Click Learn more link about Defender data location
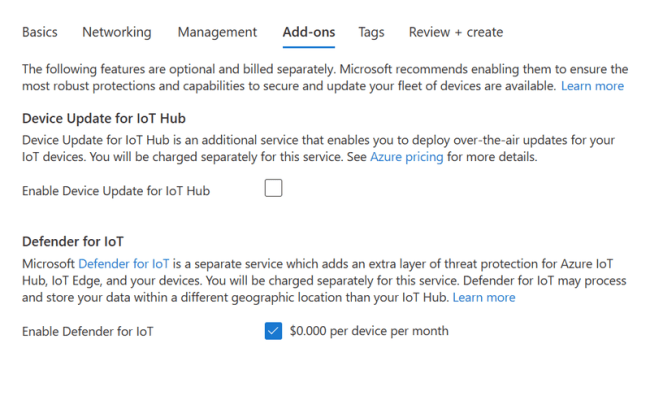The height and width of the screenshot is (400, 650). (484, 297)
